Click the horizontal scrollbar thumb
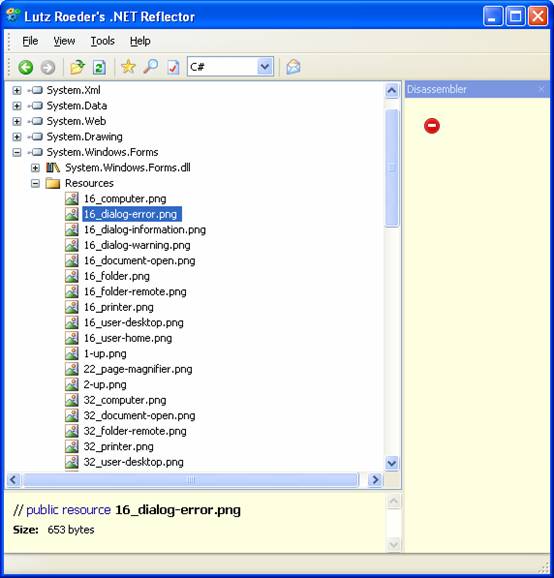 [x=191, y=480]
